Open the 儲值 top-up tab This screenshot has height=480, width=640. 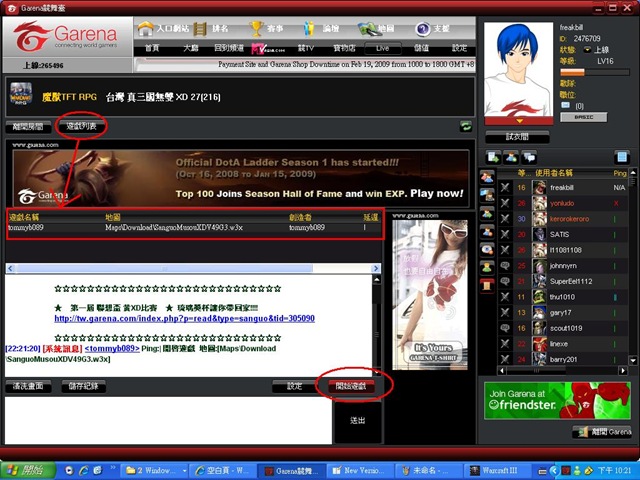(421, 48)
